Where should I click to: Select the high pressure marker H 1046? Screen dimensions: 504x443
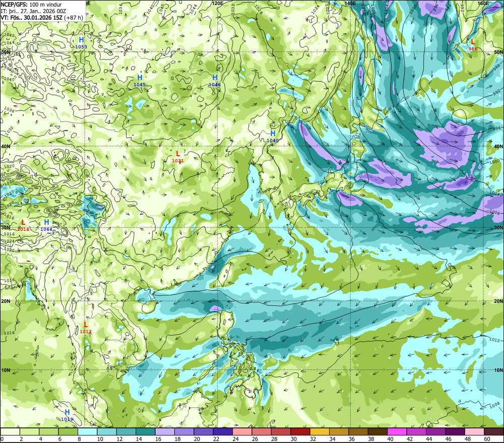(x=215, y=80)
